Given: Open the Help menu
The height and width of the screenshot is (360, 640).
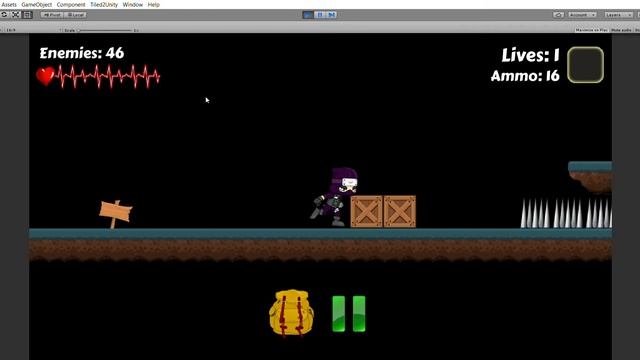Looking at the screenshot, I should pos(153,4).
